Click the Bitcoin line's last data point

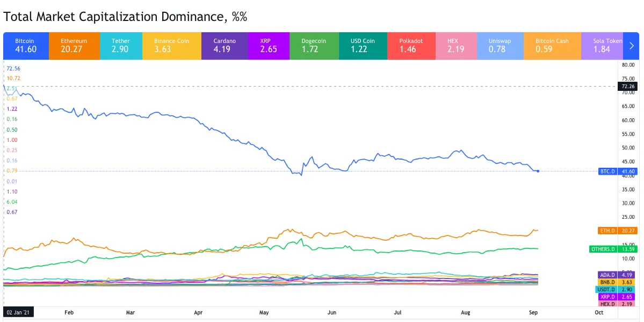coord(538,171)
